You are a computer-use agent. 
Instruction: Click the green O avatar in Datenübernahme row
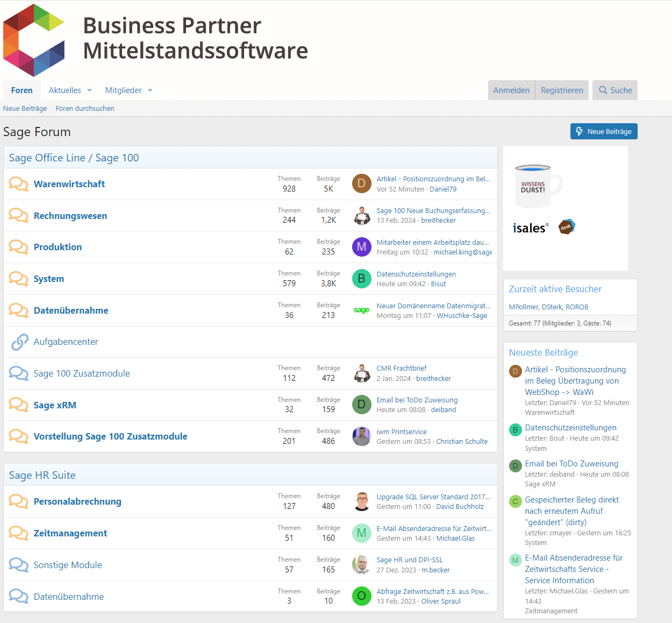(361, 596)
